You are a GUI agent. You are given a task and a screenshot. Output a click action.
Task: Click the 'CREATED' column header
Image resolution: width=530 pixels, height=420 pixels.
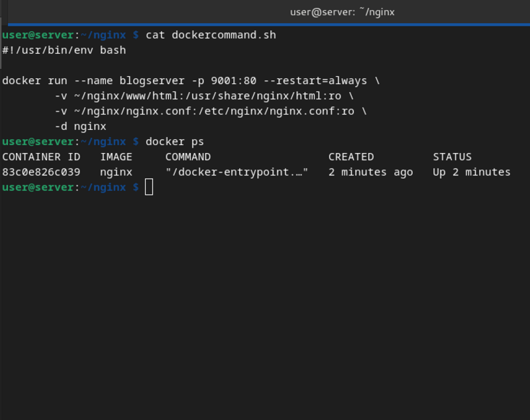[x=351, y=157]
